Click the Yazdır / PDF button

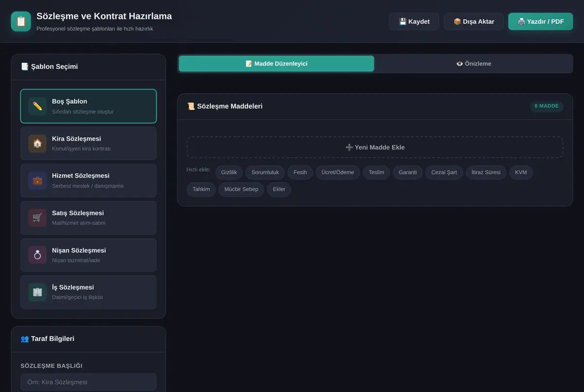point(541,21)
